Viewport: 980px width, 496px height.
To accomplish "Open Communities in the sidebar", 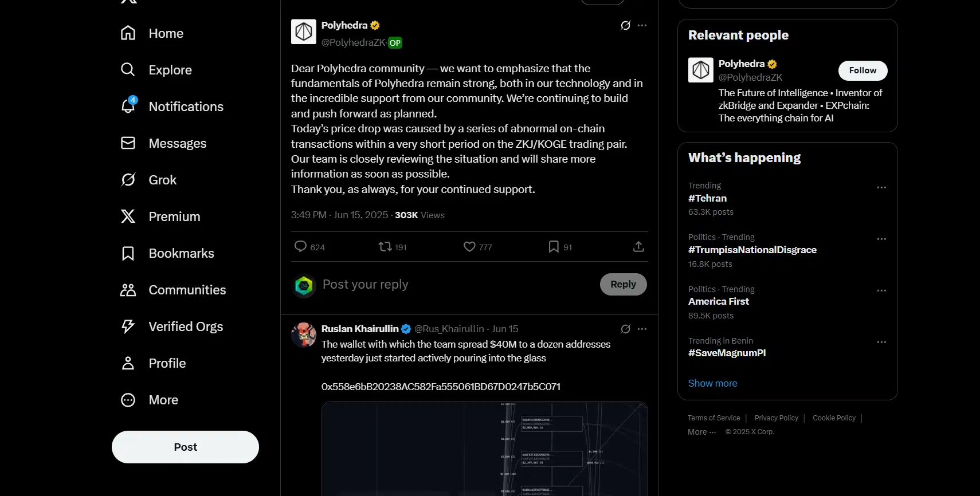I will [x=173, y=290].
